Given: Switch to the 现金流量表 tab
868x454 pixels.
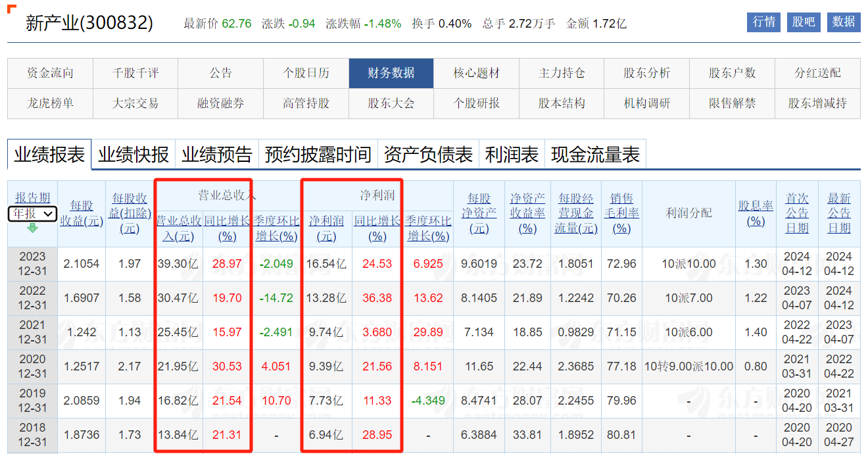Looking at the screenshot, I should 595,155.
